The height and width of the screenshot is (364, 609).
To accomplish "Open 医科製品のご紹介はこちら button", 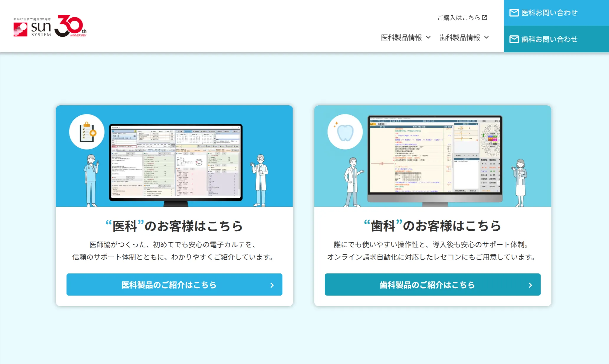I will (169, 285).
